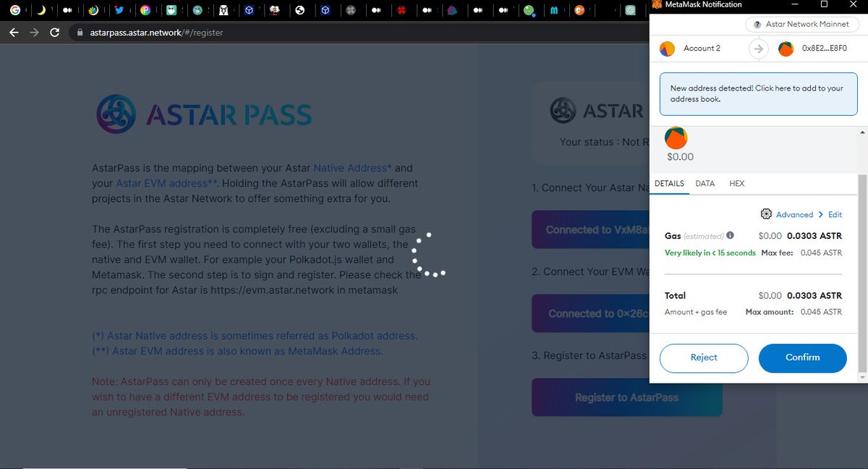Switch to the red cross favicon tab

click(401, 11)
